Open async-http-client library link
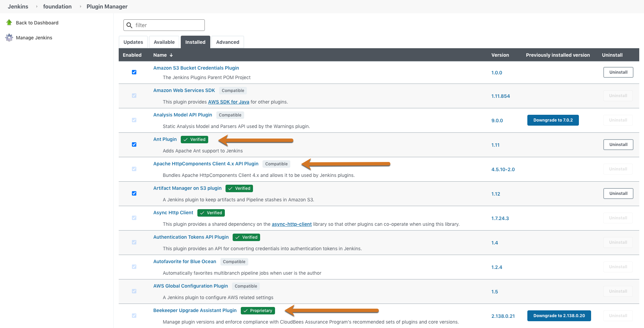This screenshot has width=644, height=328. pos(292,224)
